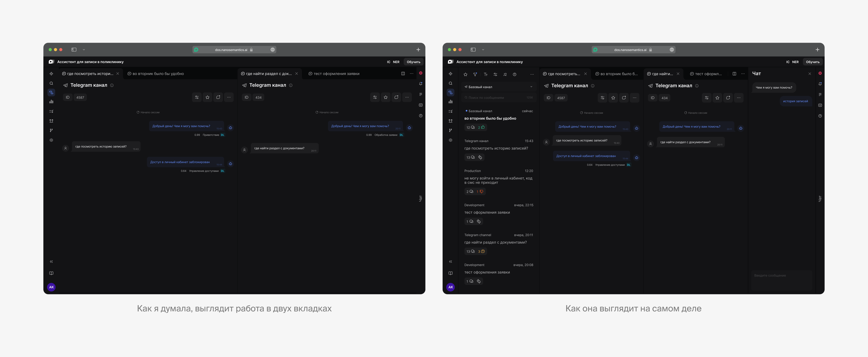The height and width of the screenshot is (357, 868).
Task: Open three-dot menu in right window dialog list toolbar
Action: point(532,74)
